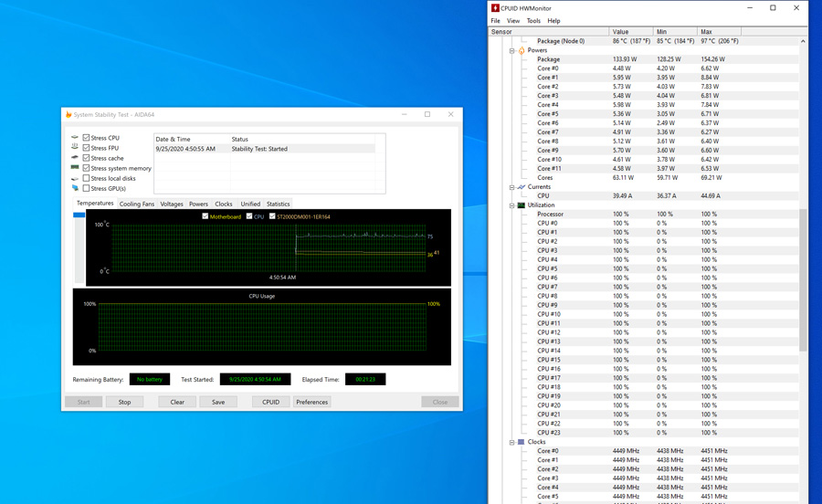Enable Stress local disks checkbox
Screen dimensions: 822x504
pyautogui.click(x=86, y=178)
